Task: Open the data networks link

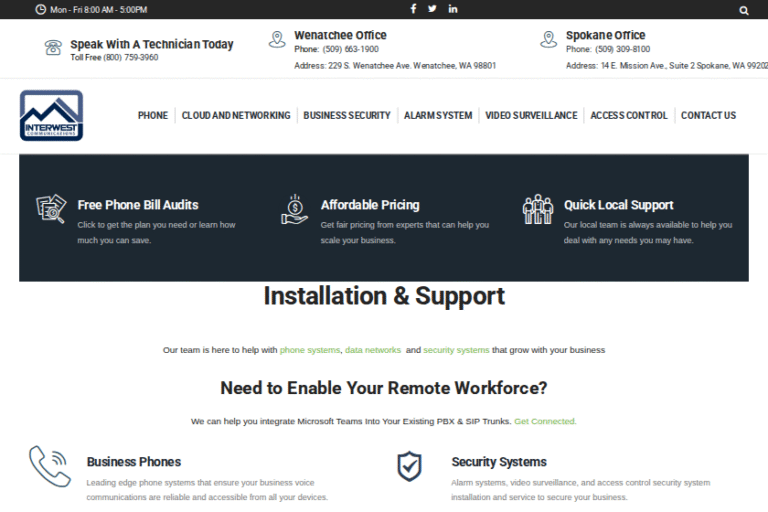Action: point(373,351)
